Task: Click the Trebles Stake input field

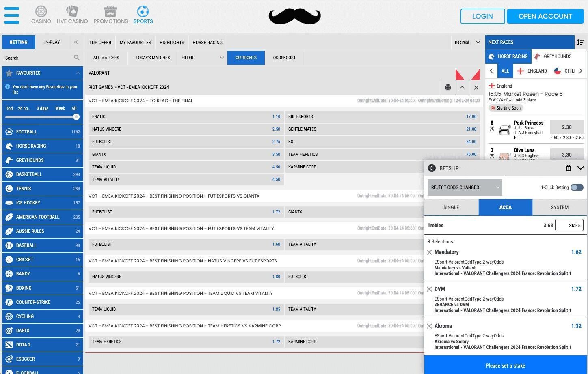Action: [x=569, y=225]
